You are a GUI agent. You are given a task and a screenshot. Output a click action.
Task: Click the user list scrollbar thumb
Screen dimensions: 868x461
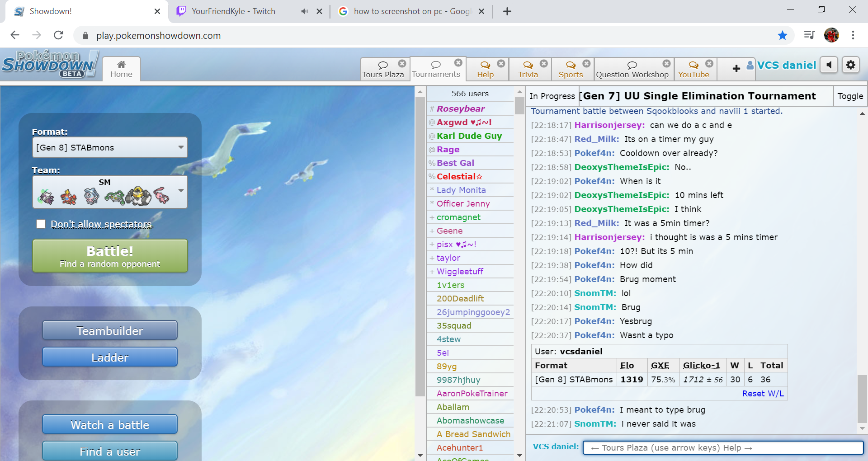point(519,106)
